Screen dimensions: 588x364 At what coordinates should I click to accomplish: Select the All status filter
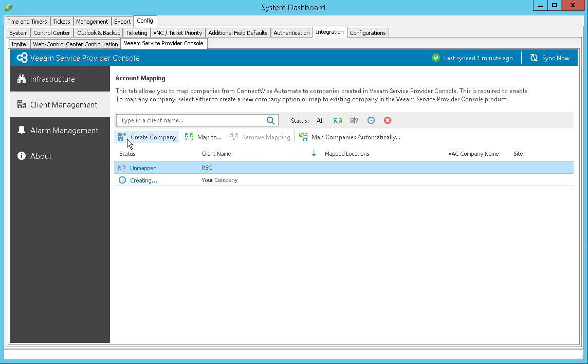pos(320,120)
